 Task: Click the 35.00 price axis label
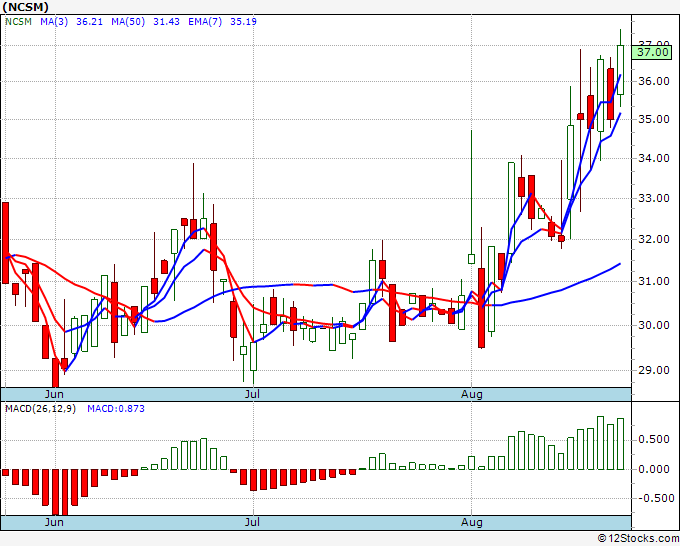(x=654, y=119)
